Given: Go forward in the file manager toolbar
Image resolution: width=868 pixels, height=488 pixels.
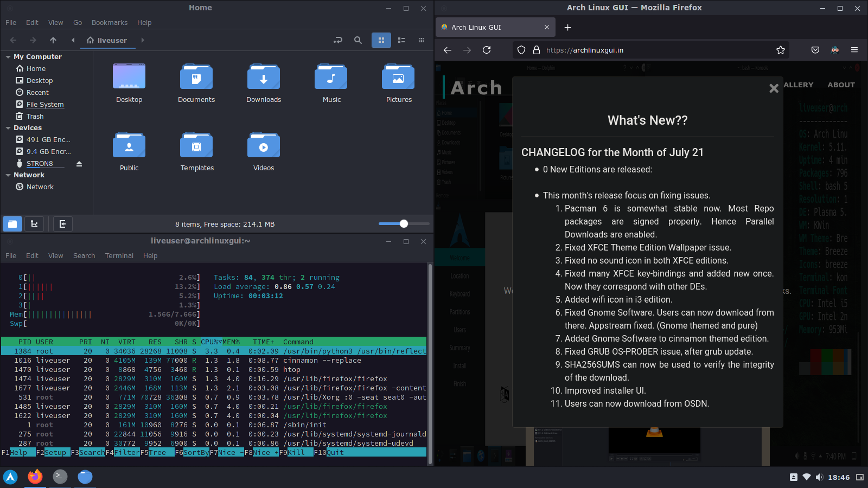Looking at the screenshot, I should 33,40.
